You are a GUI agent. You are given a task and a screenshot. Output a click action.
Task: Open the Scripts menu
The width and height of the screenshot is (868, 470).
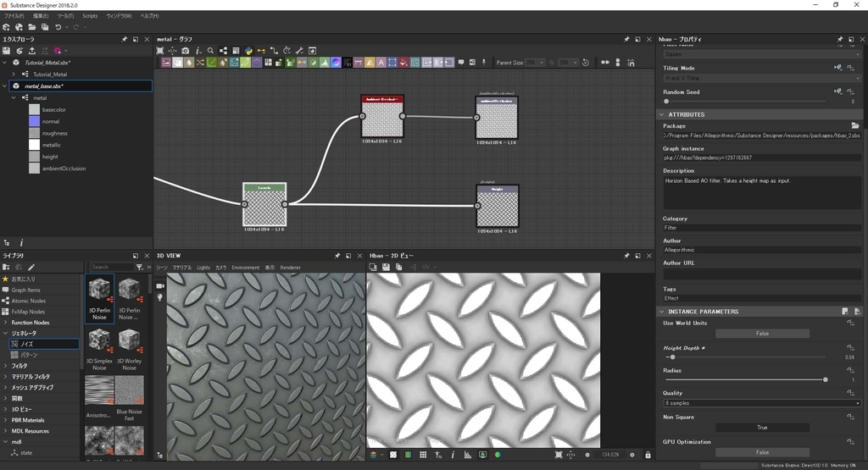(90, 16)
